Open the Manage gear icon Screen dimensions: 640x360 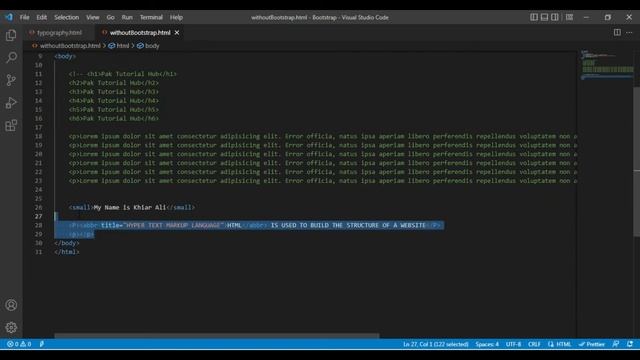coord(11,327)
